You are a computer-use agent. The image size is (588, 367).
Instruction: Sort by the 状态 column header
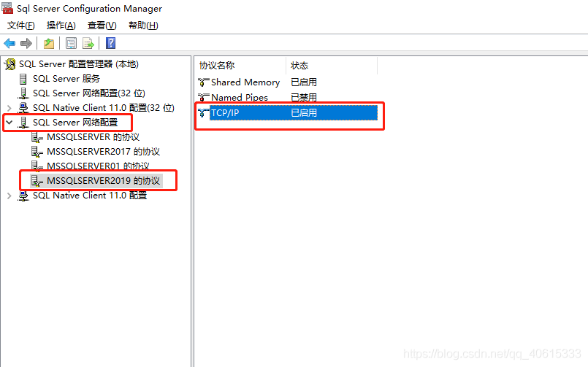coord(299,66)
